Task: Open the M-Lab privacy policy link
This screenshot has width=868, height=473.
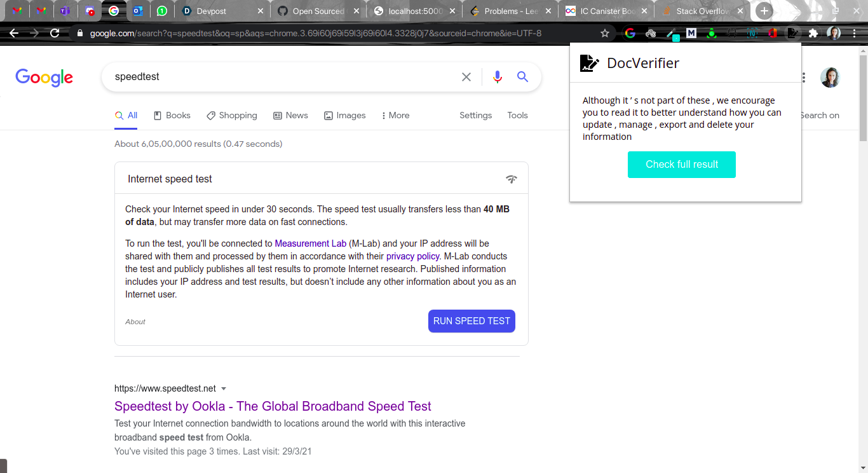Action: [412, 256]
